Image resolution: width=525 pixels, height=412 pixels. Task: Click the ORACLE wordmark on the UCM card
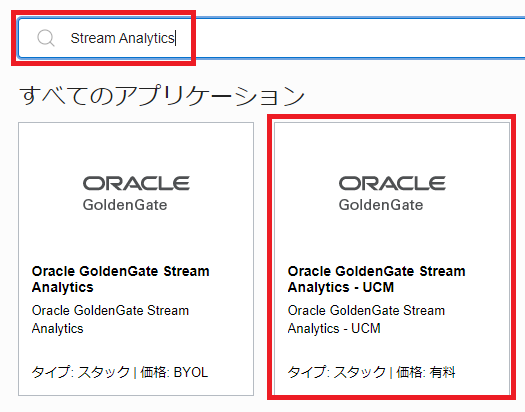(x=392, y=183)
